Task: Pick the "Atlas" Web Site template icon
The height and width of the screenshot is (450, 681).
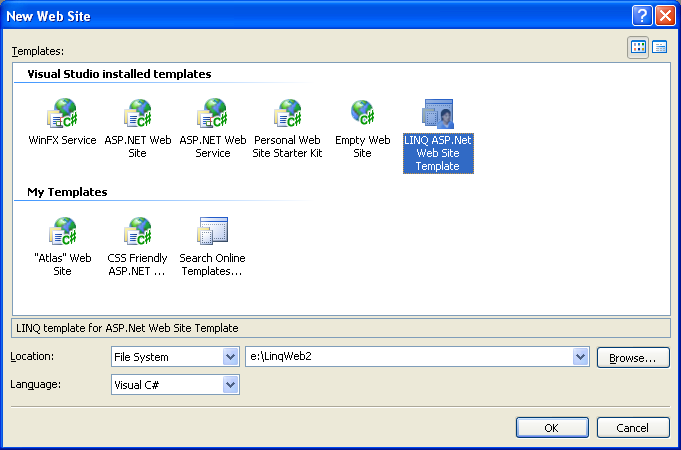Action: pos(62,232)
